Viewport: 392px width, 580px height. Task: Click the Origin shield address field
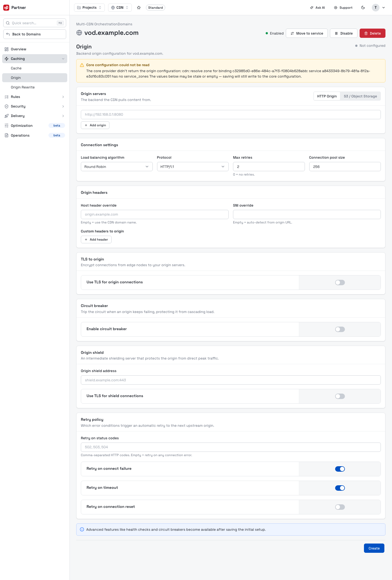pos(231,380)
